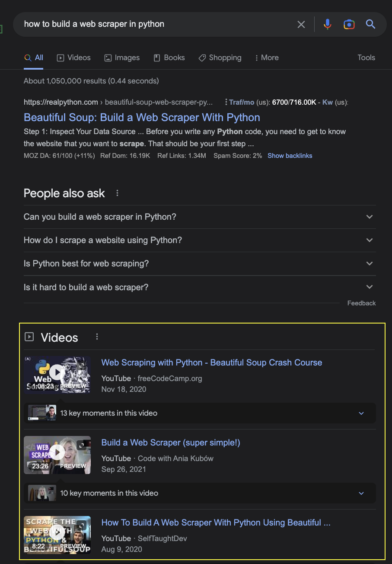Play the SelfTaughtDev video thumbnail

click(57, 535)
